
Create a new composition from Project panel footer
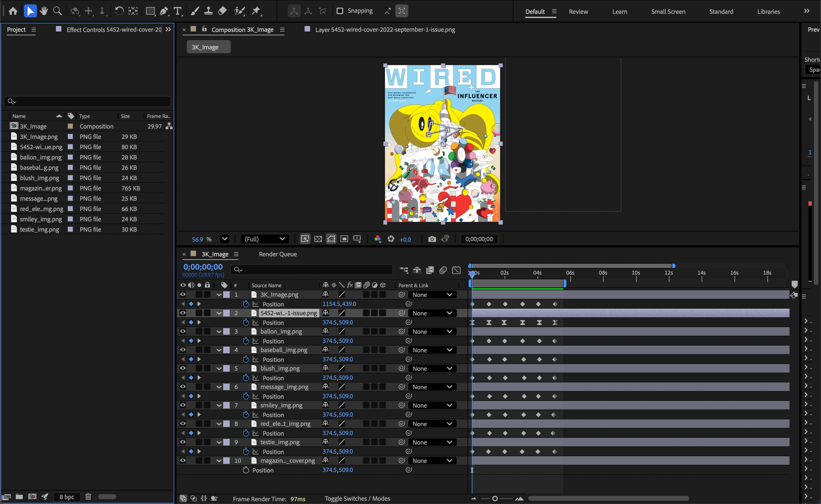click(x=32, y=497)
